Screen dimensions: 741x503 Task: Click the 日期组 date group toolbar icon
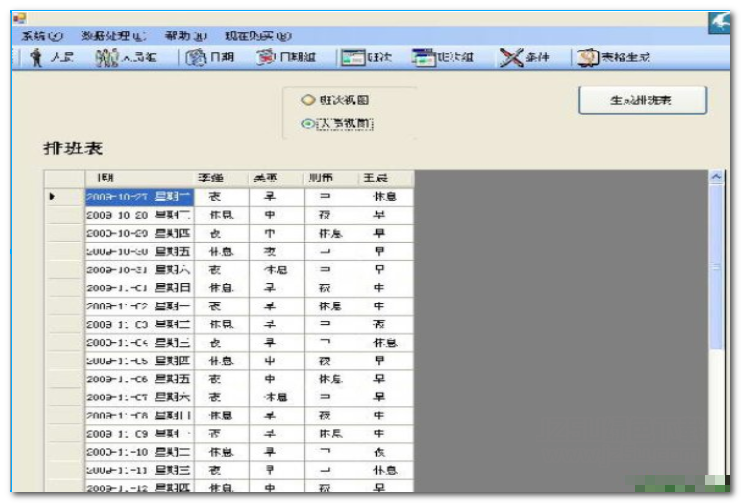(x=286, y=58)
